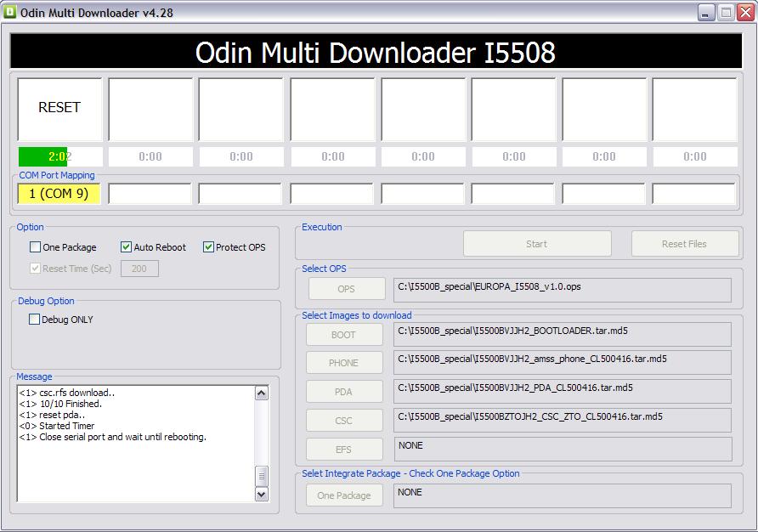
Task: Click the BOOT image button
Action: point(343,335)
